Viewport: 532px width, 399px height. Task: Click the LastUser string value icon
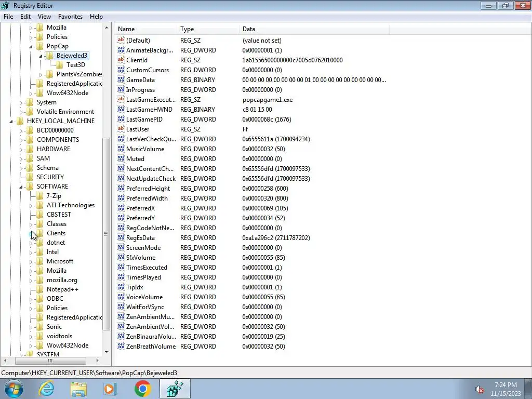click(x=121, y=129)
